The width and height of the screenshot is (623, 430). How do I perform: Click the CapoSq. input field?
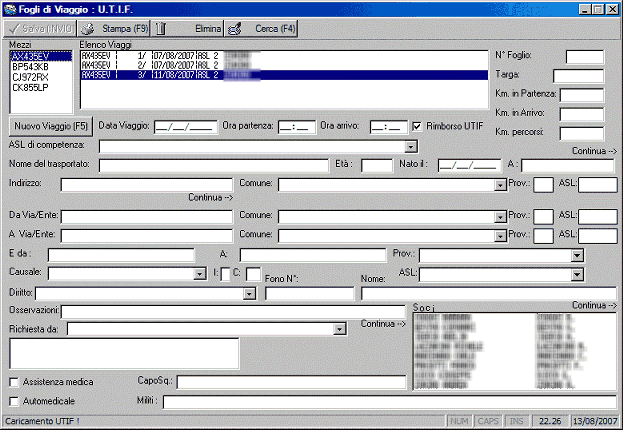pos(292,381)
